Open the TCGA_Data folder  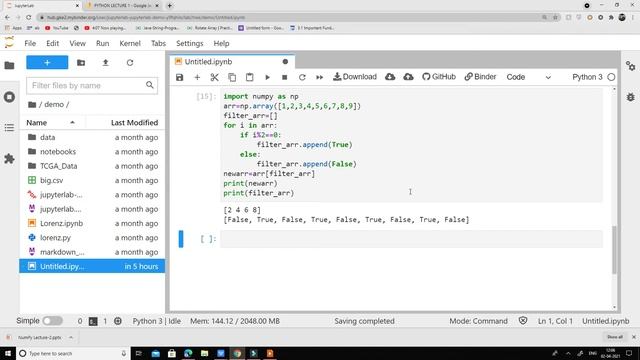click(x=92, y=166)
